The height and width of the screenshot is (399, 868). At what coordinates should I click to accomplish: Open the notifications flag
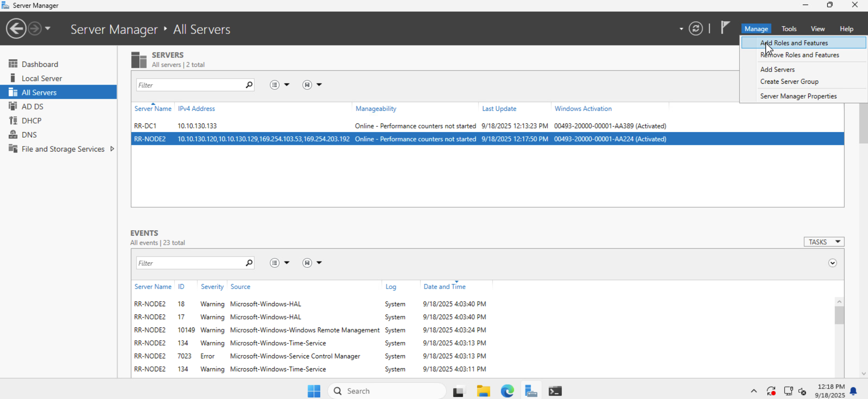pos(726,28)
